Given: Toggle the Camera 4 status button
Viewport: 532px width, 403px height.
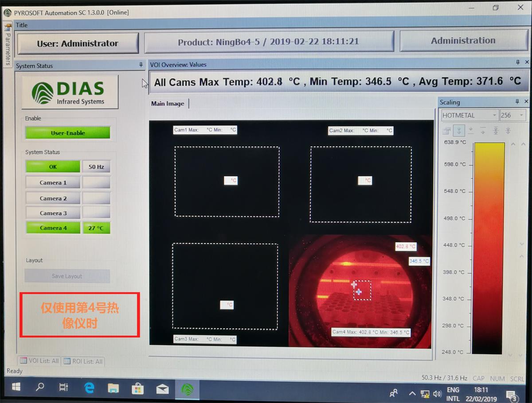Looking at the screenshot, I should point(53,228).
